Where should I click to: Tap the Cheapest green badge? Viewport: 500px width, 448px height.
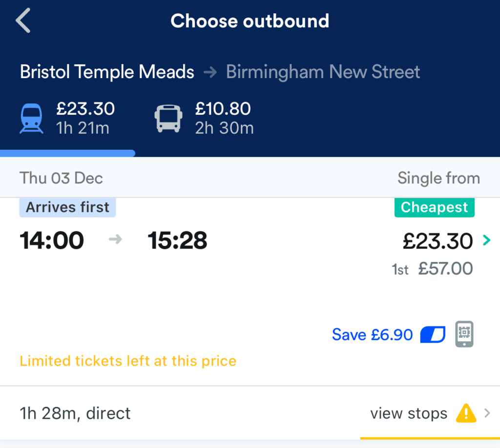point(434,207)
